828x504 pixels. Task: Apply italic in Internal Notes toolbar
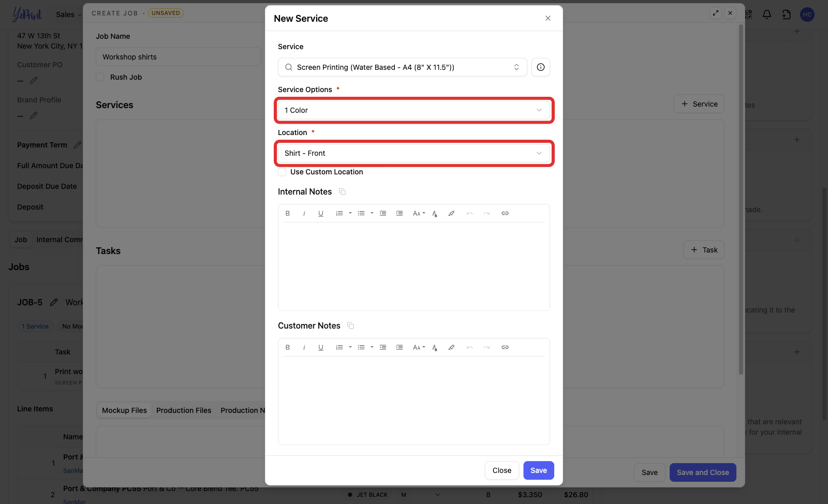click(x=304, y=213)
